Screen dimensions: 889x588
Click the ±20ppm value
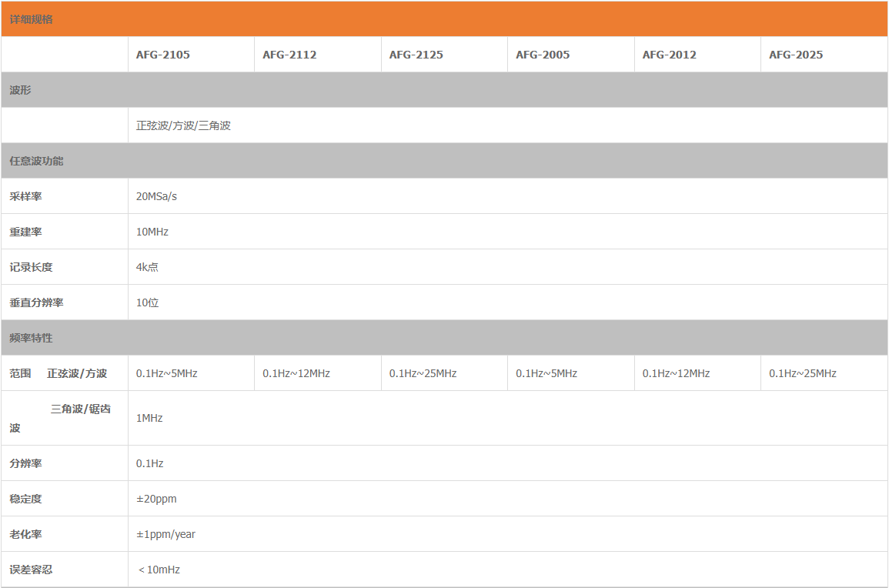pos(156,499)
